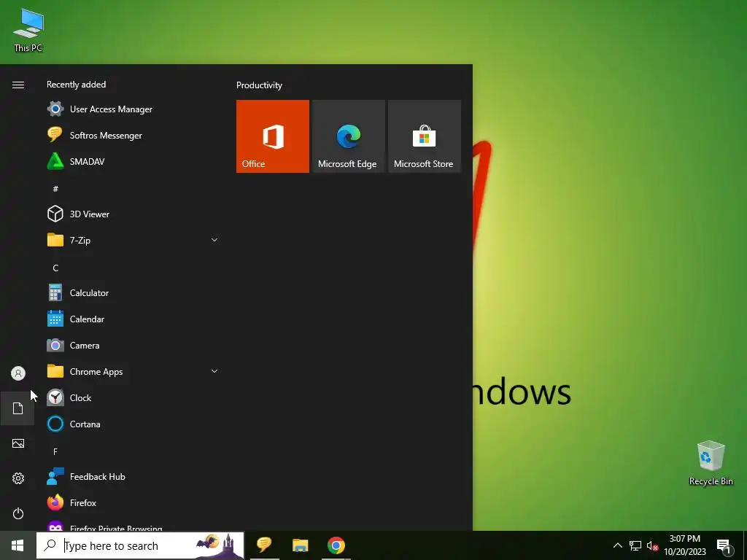This screenshot has width=747, height=560.
Task: Open the Microsoft Edge tile
Action: (348, 136)
